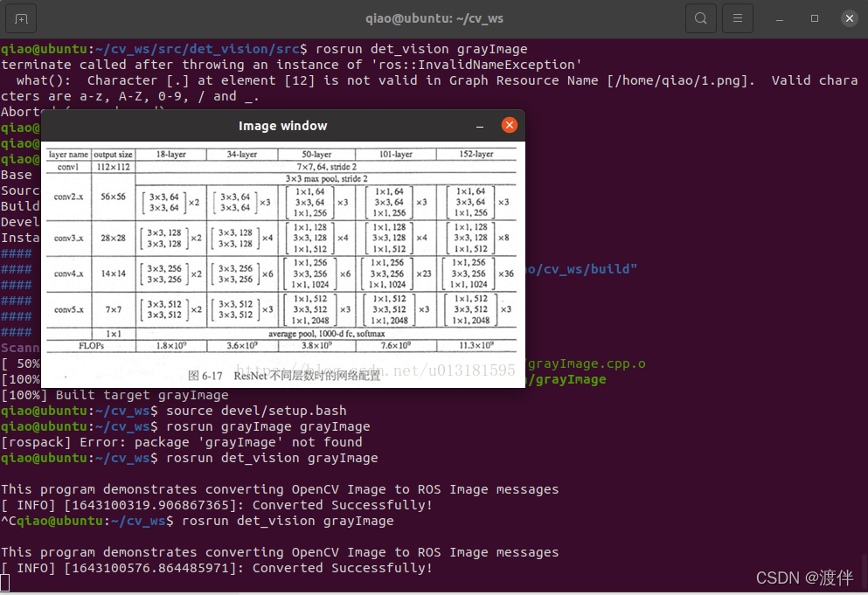Click the CSDN @渡伴 watermark text
This screenshot has height=595, width=868.
[x=803, y=578]
